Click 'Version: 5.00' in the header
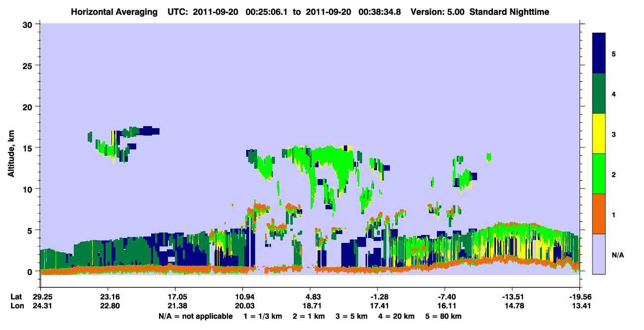 [436, 11]
